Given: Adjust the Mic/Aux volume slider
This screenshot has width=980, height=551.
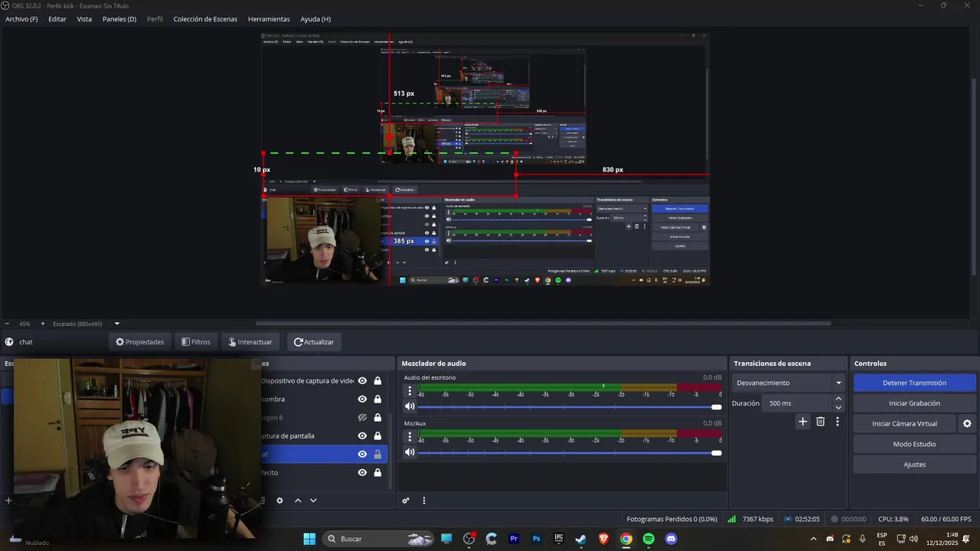Looking at the screenshot, I should pyautogui.click(x=570, y=452).
